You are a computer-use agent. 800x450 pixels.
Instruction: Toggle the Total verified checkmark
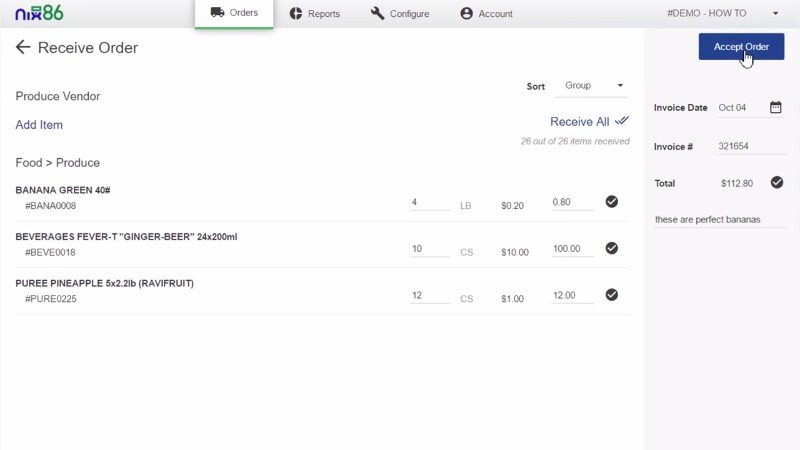click(x=776, y=182)
